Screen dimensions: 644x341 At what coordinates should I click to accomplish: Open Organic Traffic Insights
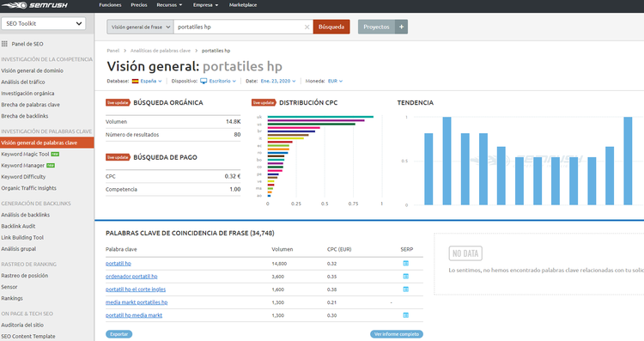(x=28, y=188)
